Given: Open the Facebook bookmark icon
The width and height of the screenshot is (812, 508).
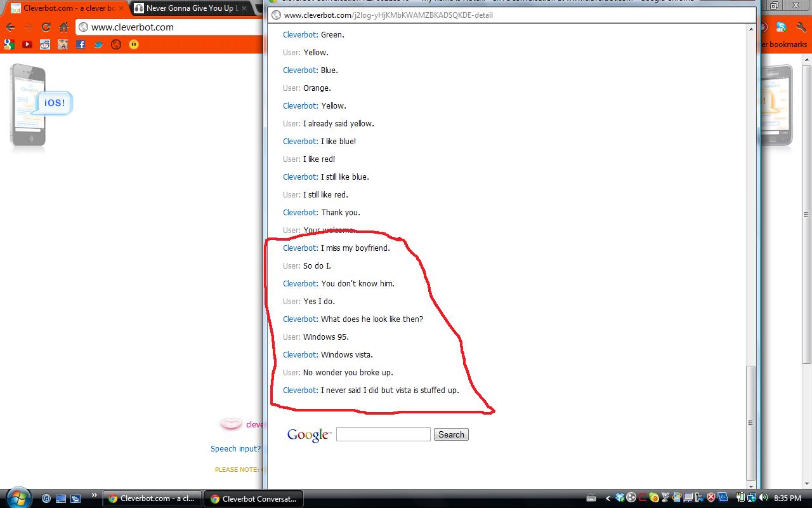Looking at the screenshot, I should tap(80, 44).
